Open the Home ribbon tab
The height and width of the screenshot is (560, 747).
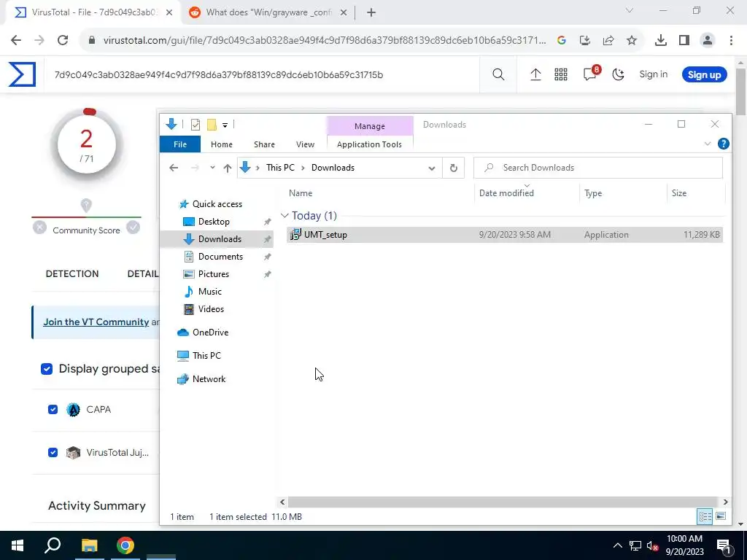click(x=222, y=144)
